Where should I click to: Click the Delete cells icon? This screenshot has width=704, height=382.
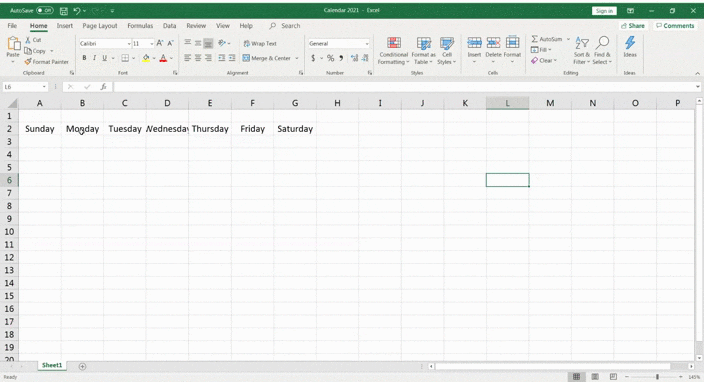[493, 43]
